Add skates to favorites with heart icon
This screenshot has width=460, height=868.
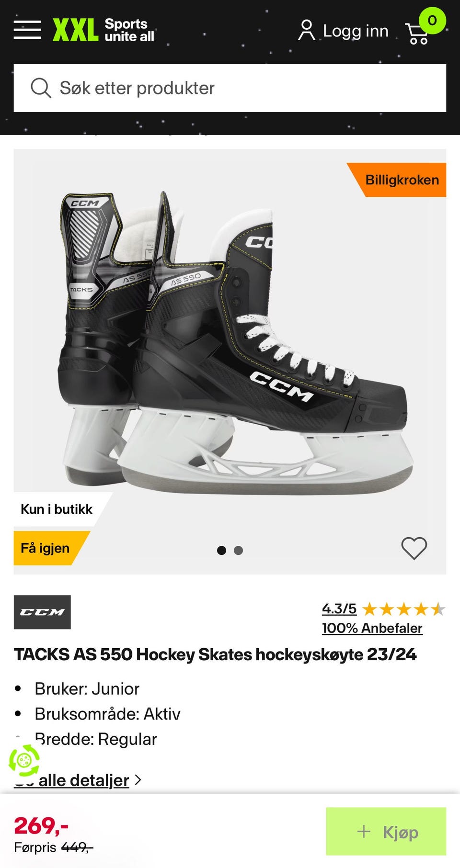click(414, 548)
